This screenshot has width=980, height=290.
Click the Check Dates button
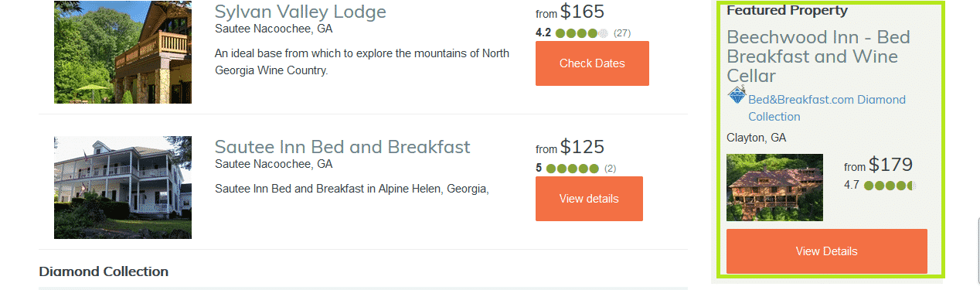point(592,63)
